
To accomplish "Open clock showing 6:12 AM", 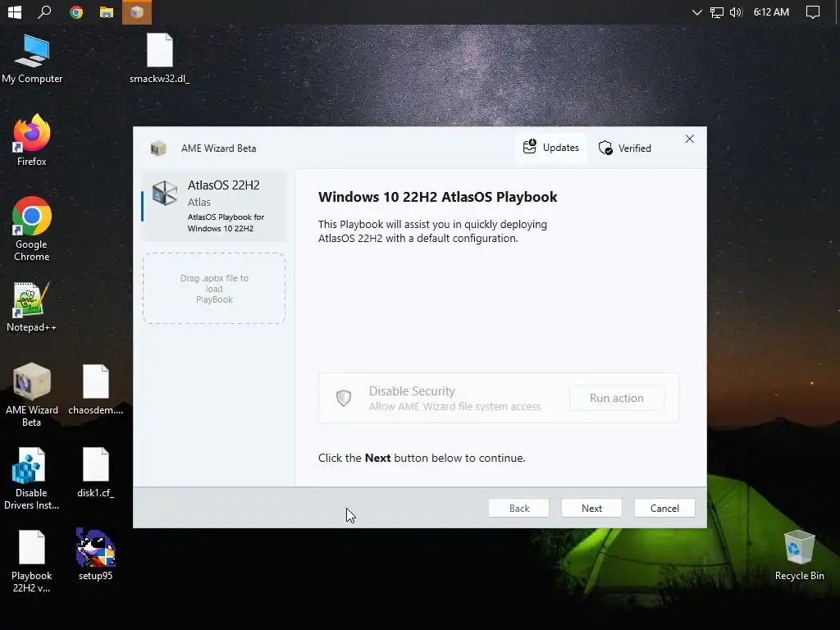I will (771, 11).
